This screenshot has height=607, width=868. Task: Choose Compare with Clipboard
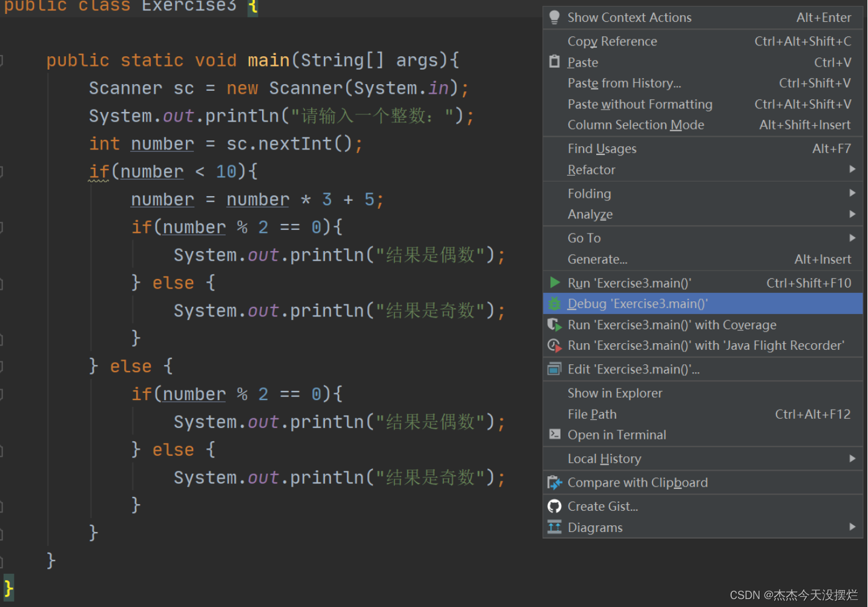(703, 482)
